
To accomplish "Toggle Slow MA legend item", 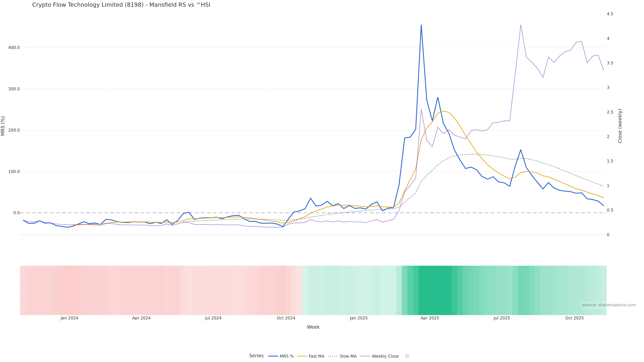I will 348,356.
